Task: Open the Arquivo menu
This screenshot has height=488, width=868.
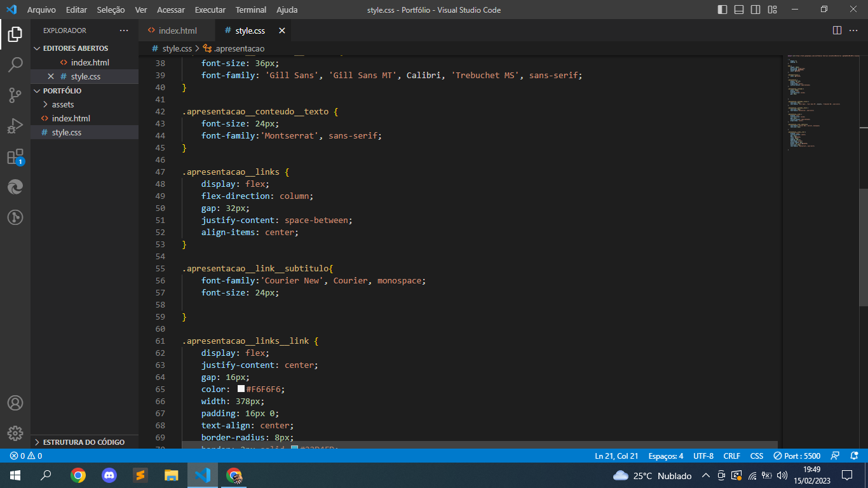Action: pyautogui.click(x=41, y=10)
